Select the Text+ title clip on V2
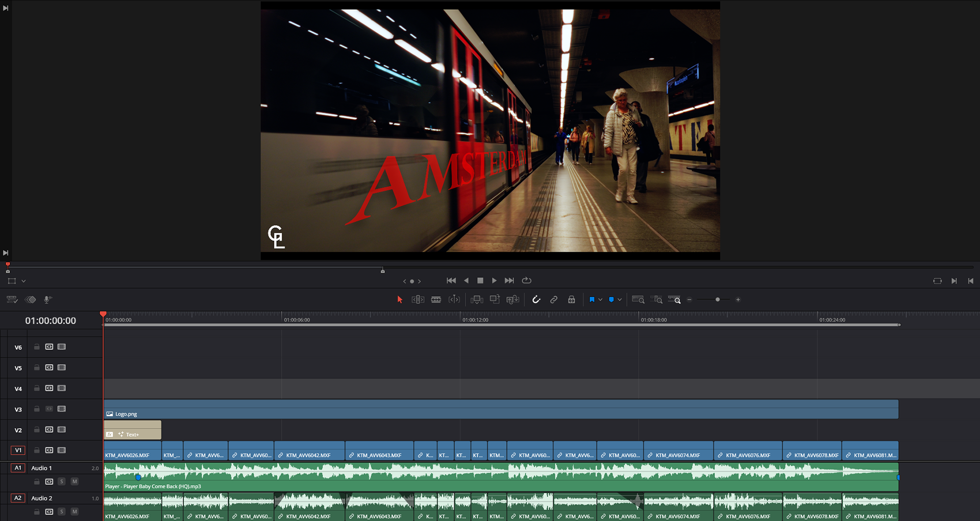Image resolution: width=980 pixels, height=521 pixels. click(133, 430)
